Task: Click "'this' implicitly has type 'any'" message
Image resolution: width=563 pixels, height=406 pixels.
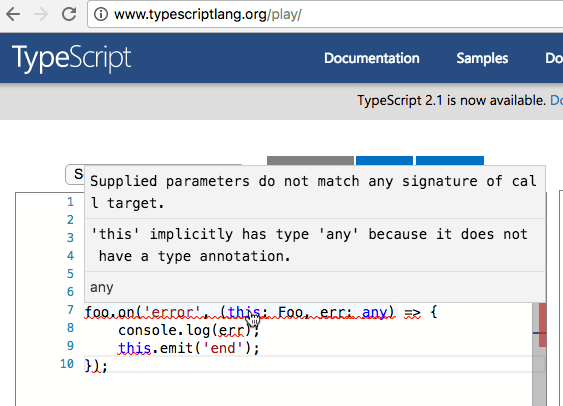Action: [x=309, y=245]
